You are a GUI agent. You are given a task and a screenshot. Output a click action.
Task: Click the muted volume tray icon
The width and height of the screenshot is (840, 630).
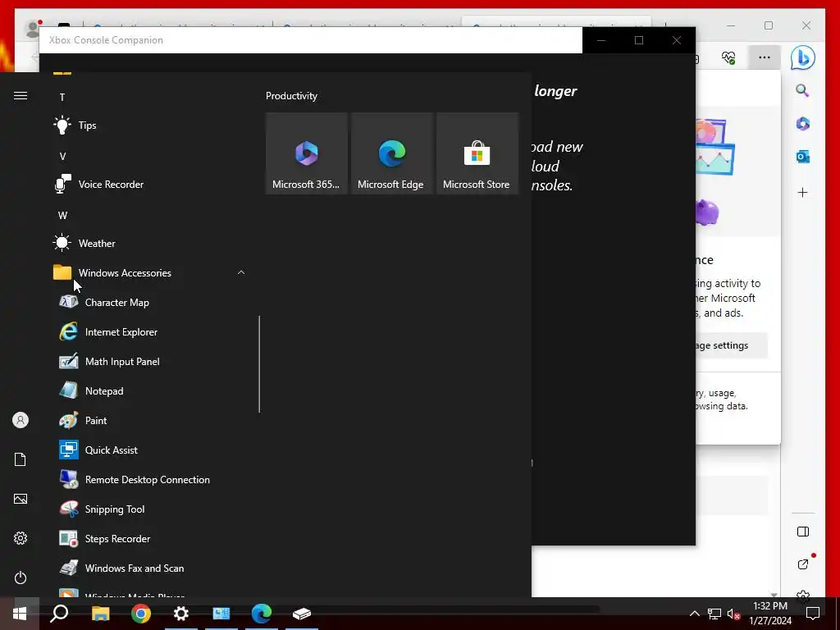point(734,614)
